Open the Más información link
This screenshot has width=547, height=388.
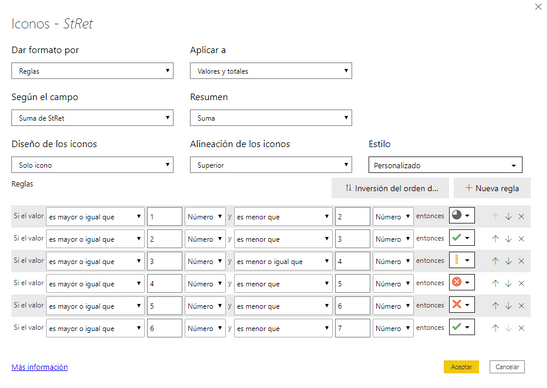point(39,367)
